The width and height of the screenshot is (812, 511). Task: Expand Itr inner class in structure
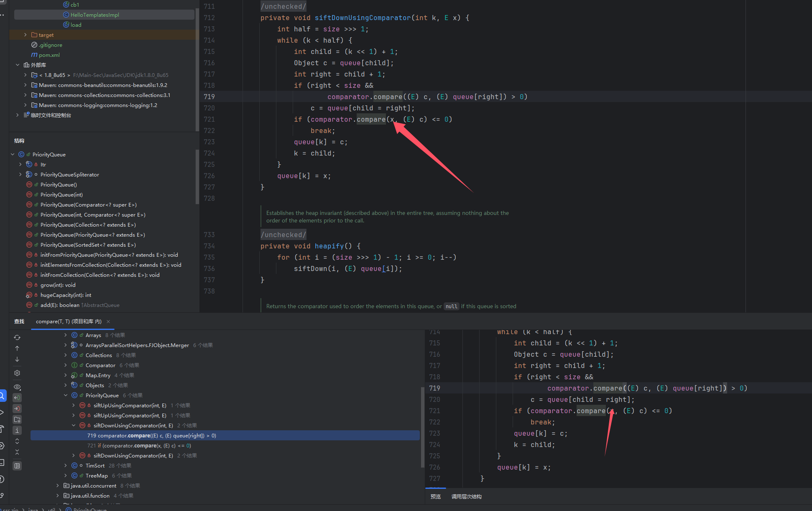[x=20, y=164]
